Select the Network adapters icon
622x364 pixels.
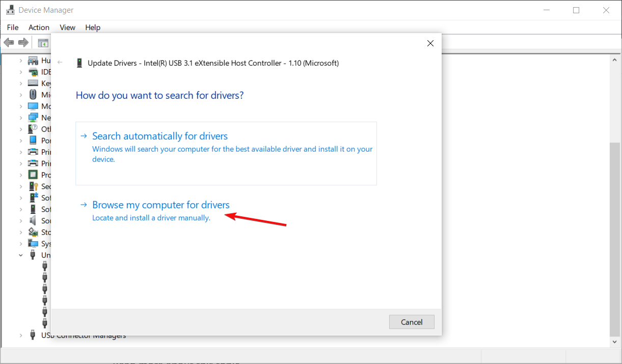[33, 118]
